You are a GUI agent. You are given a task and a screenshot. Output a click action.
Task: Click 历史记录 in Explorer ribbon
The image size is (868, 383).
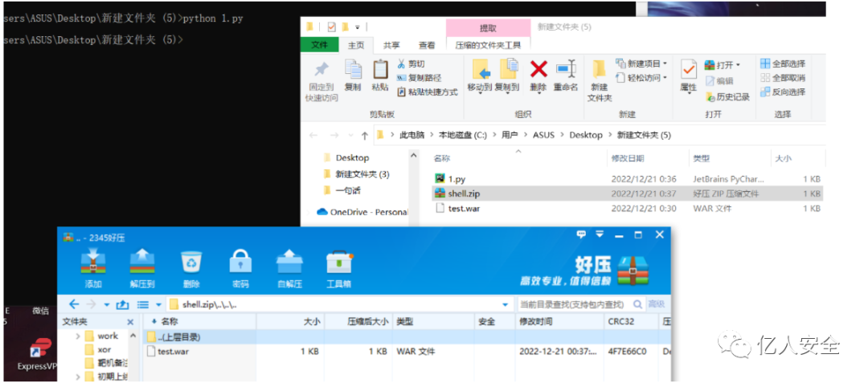(x=727, y=96)
